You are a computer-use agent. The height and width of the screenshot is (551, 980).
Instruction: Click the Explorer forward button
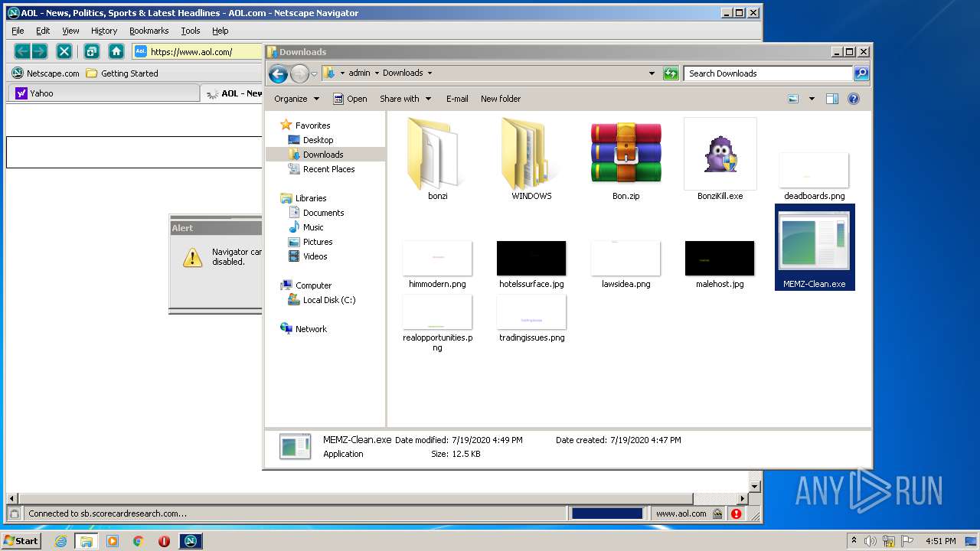pos(299,73)
